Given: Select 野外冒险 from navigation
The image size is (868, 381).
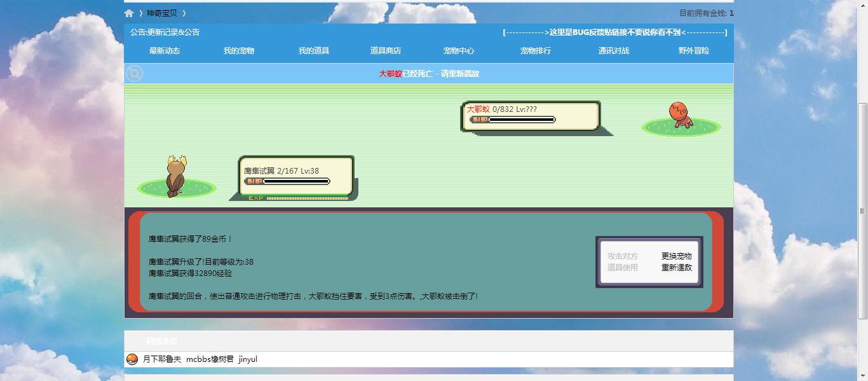Looking at the screenshot, I should point(694,51).
